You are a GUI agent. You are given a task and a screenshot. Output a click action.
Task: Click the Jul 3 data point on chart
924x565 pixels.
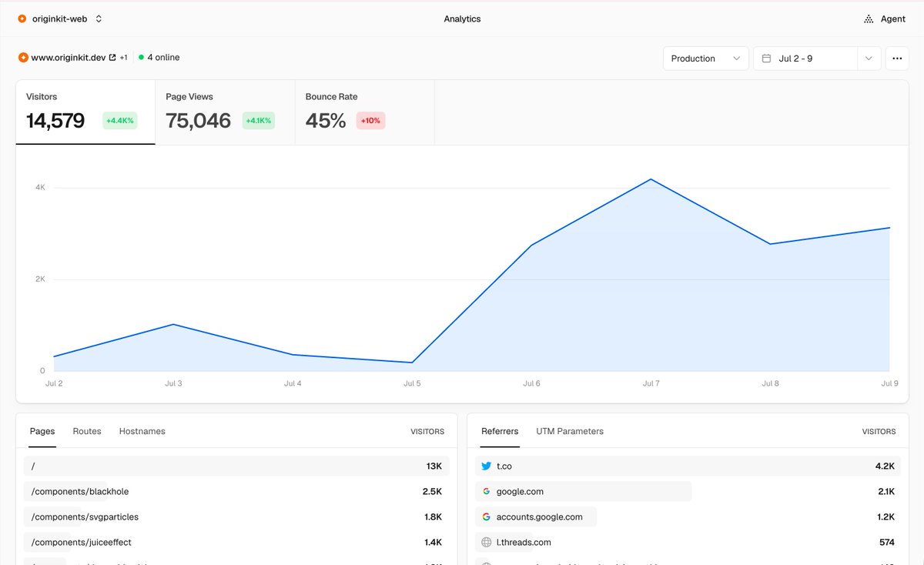[x=174, y=324]
